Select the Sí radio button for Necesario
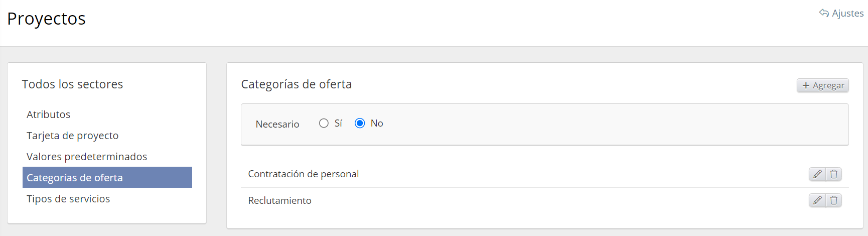Screen dimensions: 868x236 [324, 123]
